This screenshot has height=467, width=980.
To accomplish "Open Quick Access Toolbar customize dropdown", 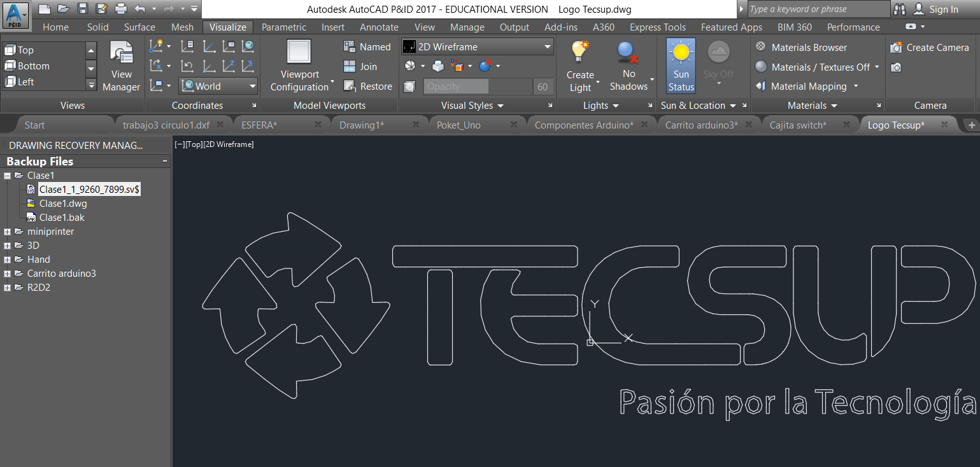I will [x=194, y=9].
